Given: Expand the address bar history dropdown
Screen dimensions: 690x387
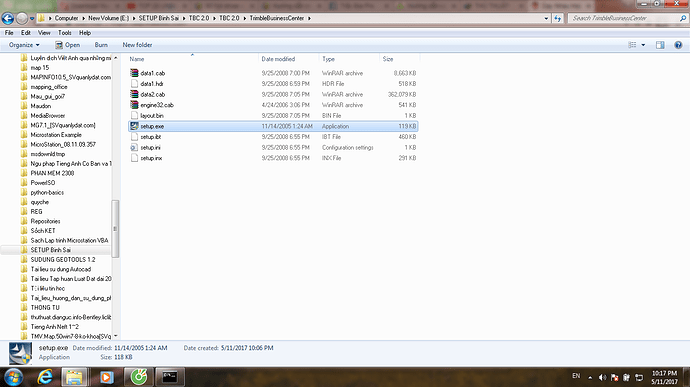Looking at the screenshot, I should (x=546, y=18).
